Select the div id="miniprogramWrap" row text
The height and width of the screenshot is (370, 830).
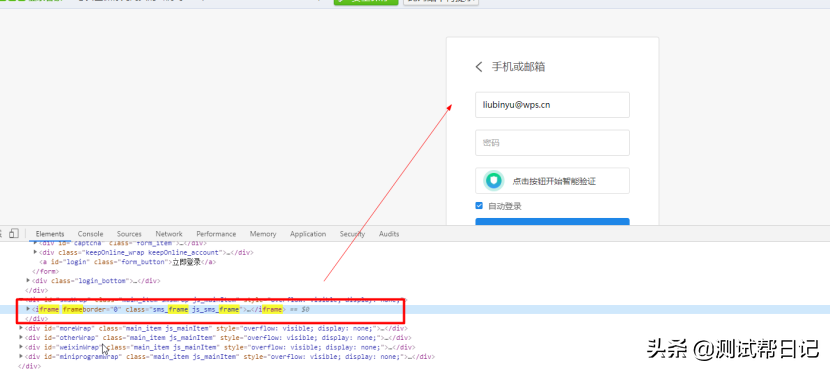(230, 357)
